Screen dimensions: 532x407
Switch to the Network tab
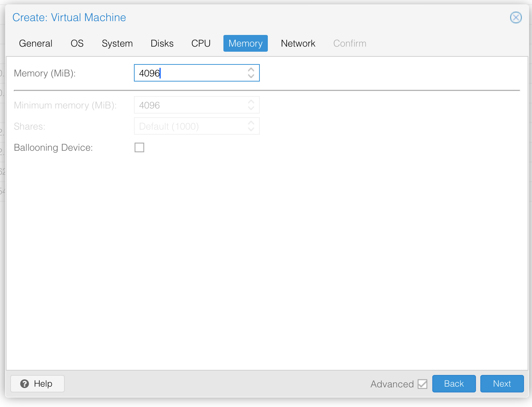[298, 43]
